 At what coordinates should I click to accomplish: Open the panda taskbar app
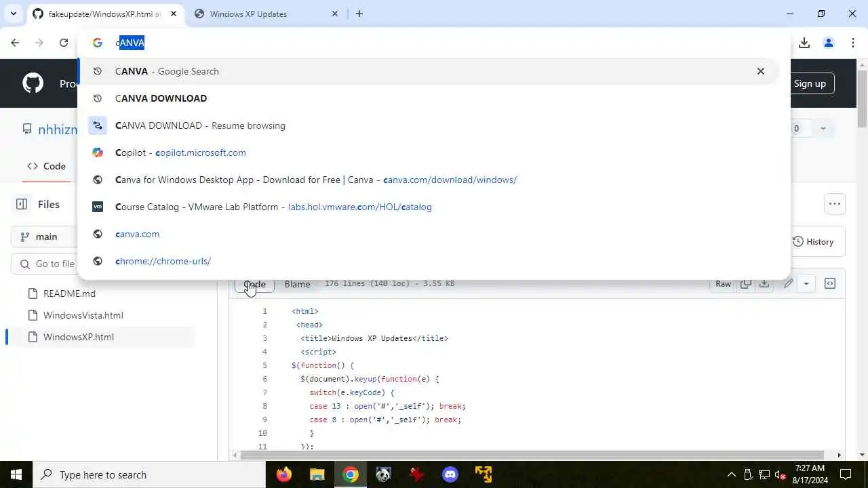click(384, 474)
